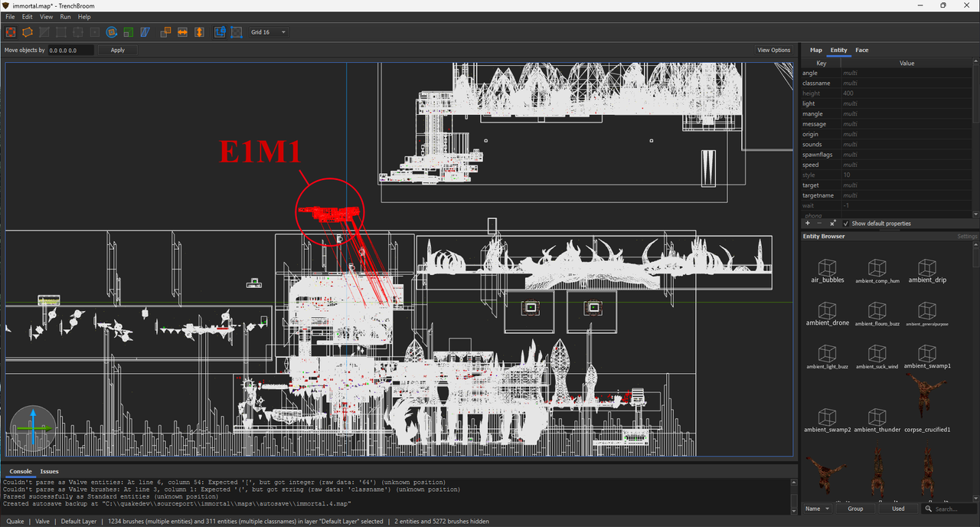Select the Entity tab
This screenshot has height=527, width=980.
pyautogui.click(x=839, y=50)
